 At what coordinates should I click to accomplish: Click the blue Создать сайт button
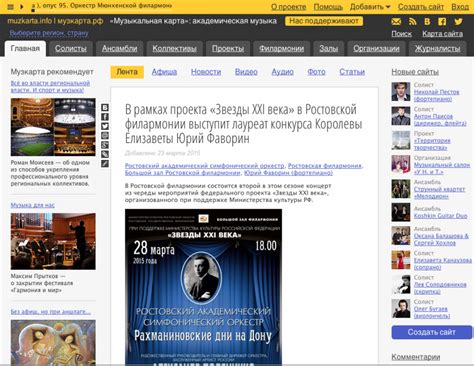click(432, 332)
